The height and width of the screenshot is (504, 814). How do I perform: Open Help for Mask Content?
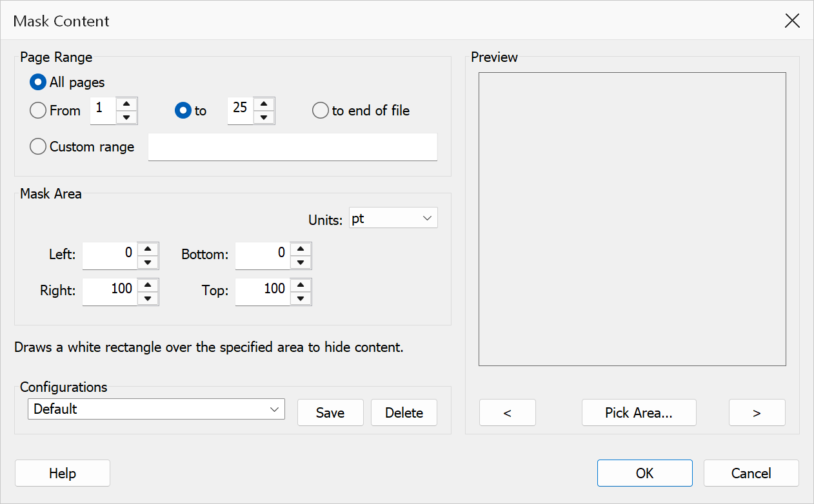tap(63, 473)
